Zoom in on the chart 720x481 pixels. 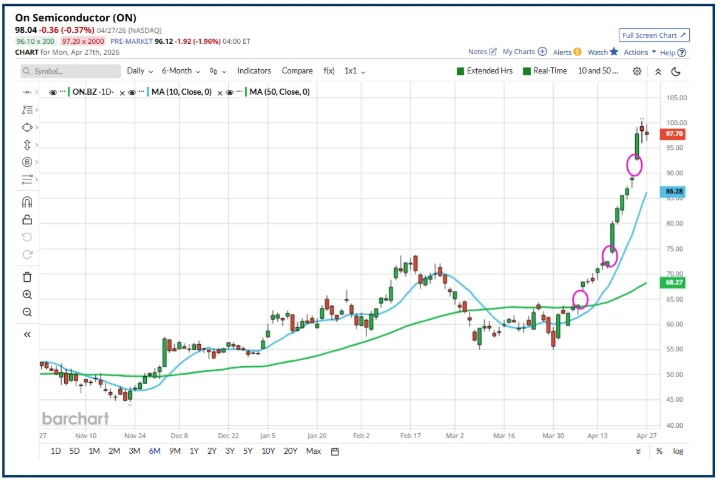27,295
